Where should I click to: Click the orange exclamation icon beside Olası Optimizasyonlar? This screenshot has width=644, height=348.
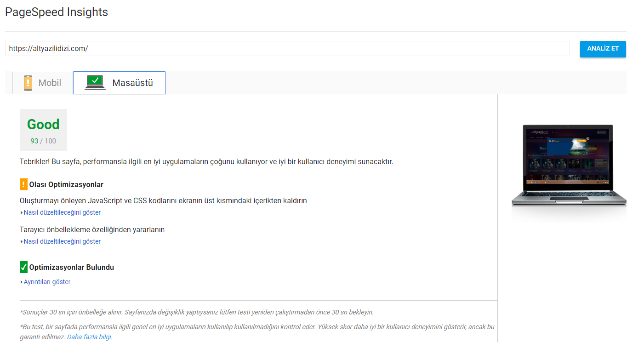click(24, 184)
